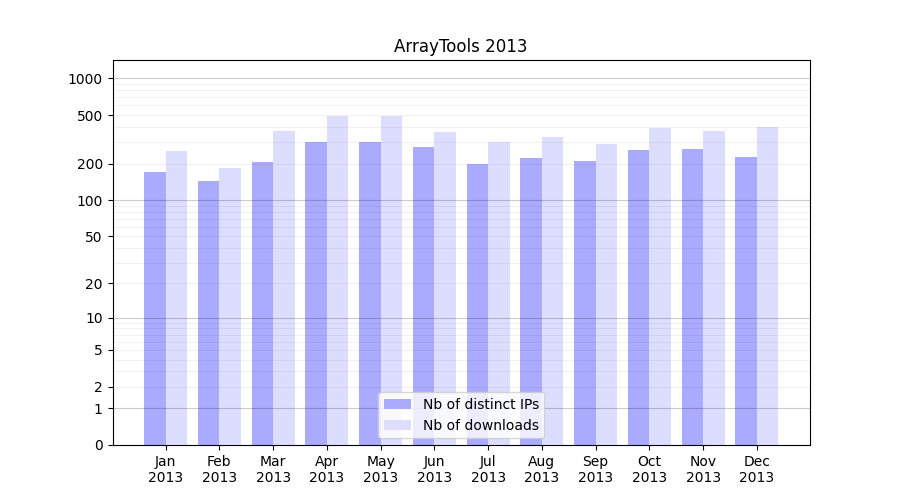This screenshot has height=500, width=900.
Task: Click the Dec 2013 distinct IPs bar
Action: (746, 300)
